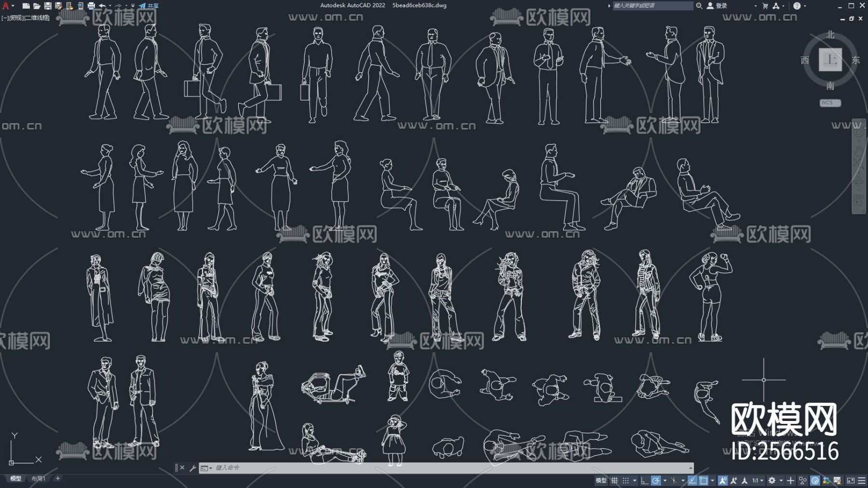This screenshot has height=488, width=868.
Task: Open recent commands list in command line
Action: coord(206,468)
